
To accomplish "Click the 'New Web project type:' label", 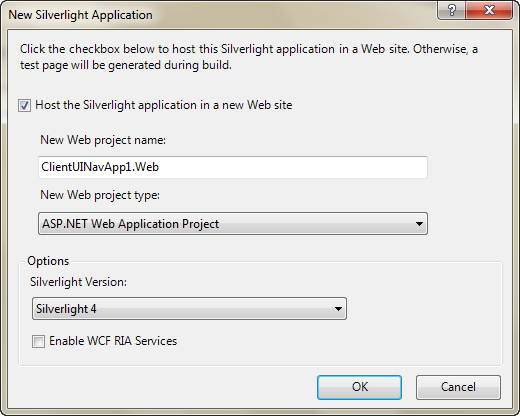I will pos(100,195).
